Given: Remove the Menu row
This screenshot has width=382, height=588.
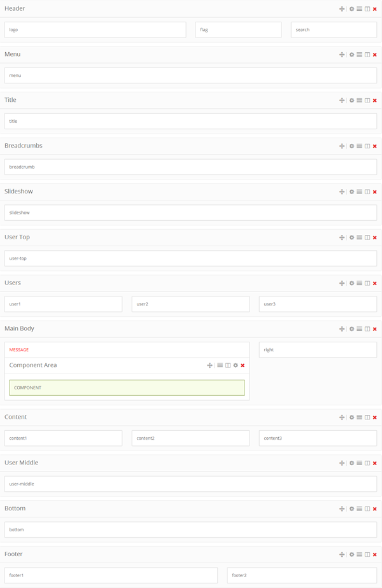Looking at the screenshot, I should click(x=374, y=55).
